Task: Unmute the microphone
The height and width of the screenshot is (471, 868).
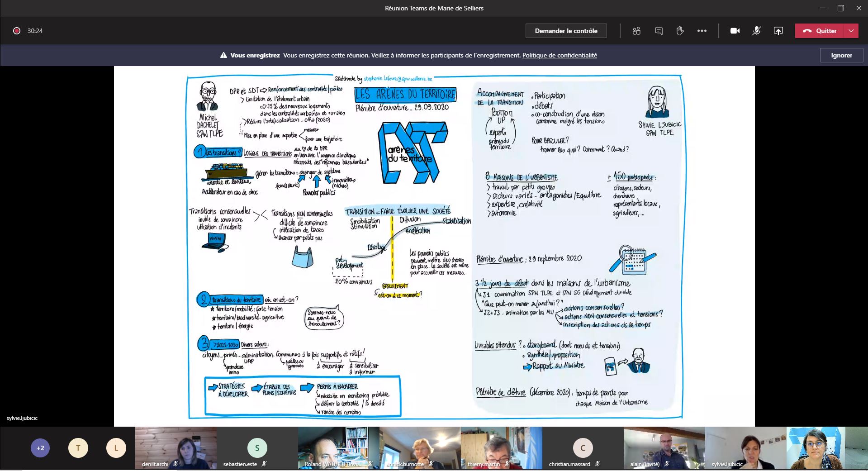Action: 756,31
